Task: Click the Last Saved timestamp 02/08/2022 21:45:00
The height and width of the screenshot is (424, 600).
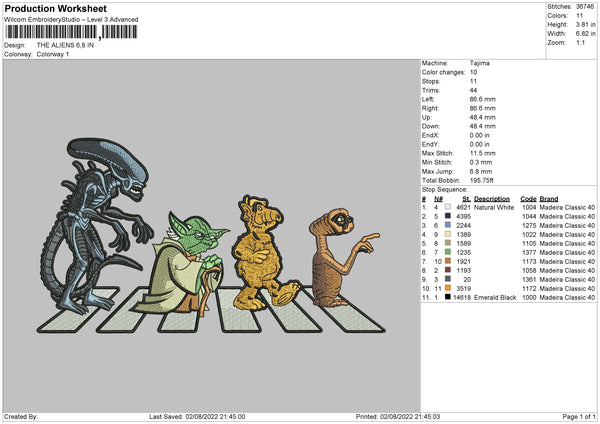Action: tap(215, 416)
